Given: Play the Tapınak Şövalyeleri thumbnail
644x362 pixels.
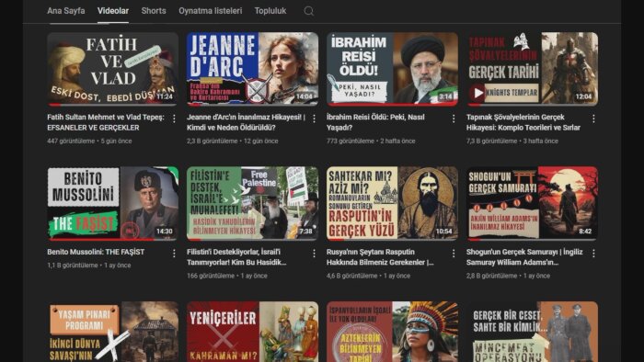Looking at the screenshot, I should pos(533,69).
